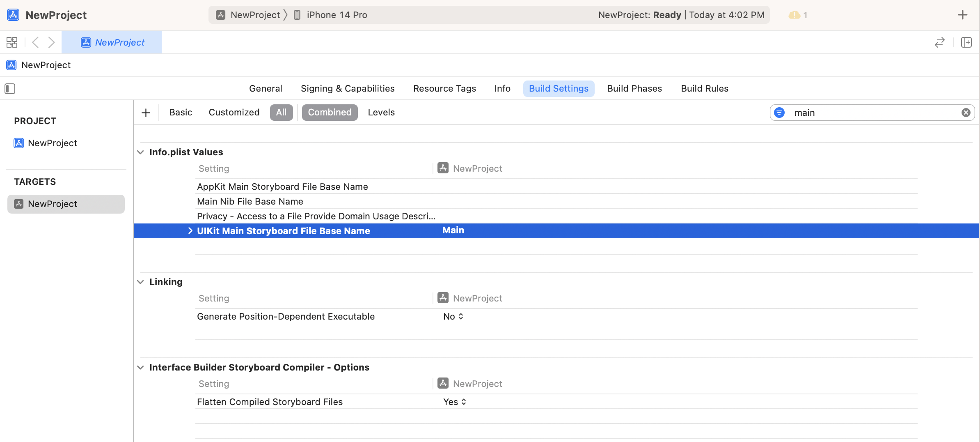Show All build settings
Screen dimensions: 980x442
[x=281, y=113]
